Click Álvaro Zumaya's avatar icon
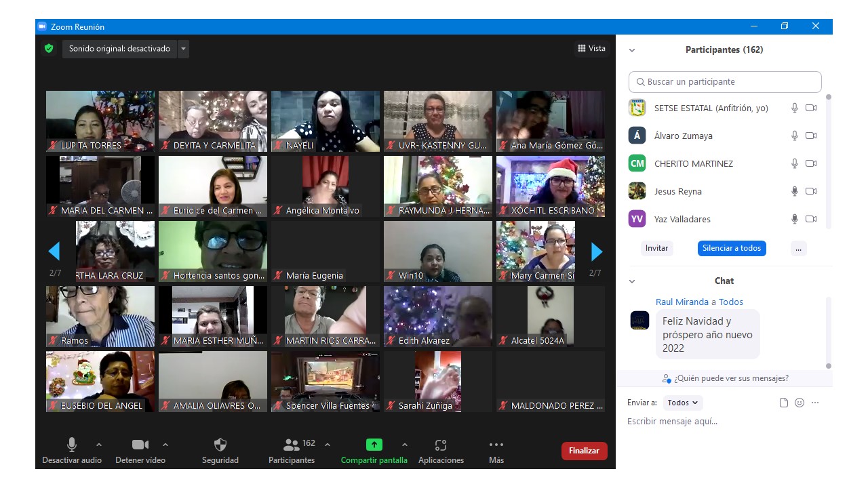The width and height of the screenshot is (868, 488). 637,136
